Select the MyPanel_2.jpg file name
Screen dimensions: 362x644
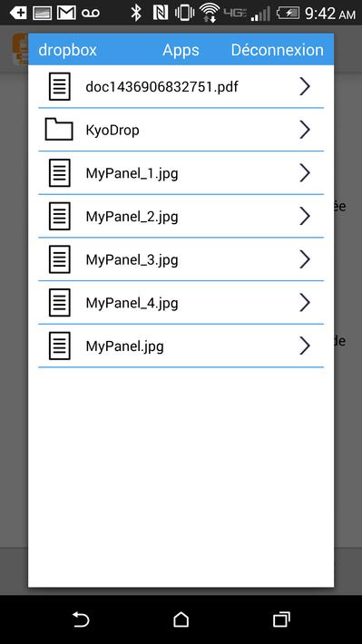132,217
